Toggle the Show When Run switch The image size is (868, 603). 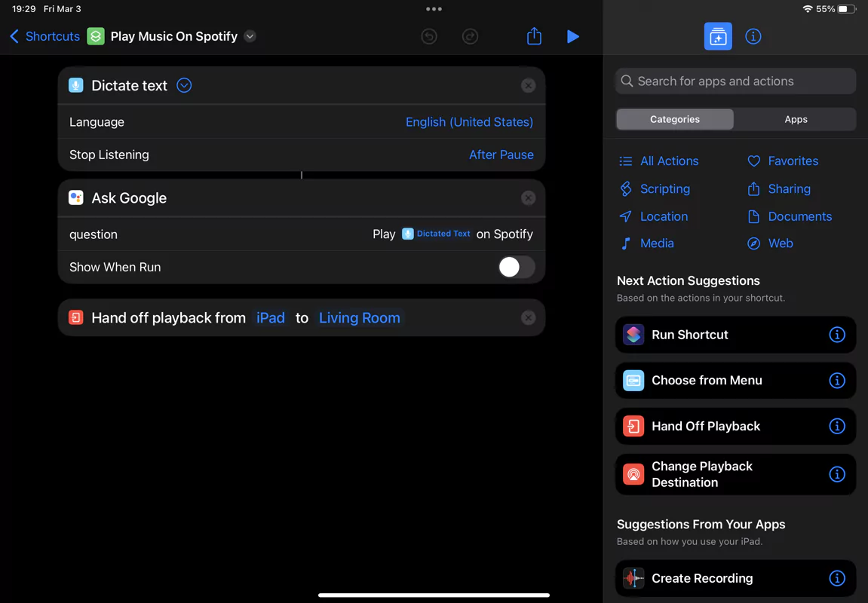coord(517,267)
